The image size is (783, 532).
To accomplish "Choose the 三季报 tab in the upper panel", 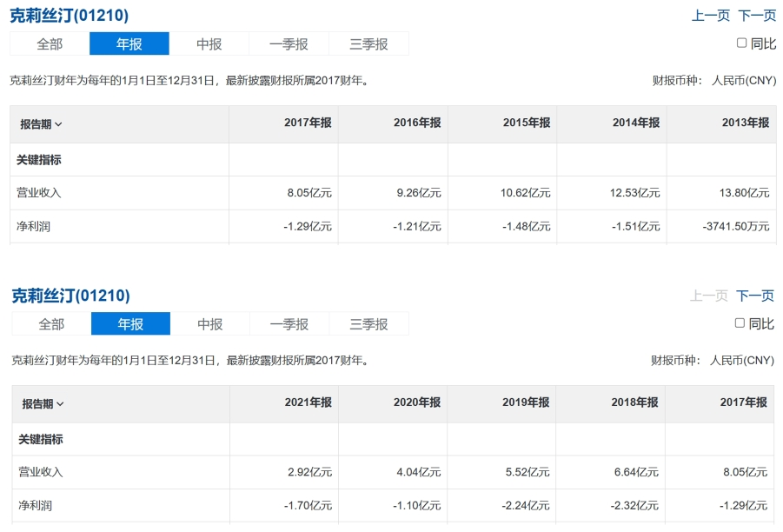I will [x=368, y=43].
